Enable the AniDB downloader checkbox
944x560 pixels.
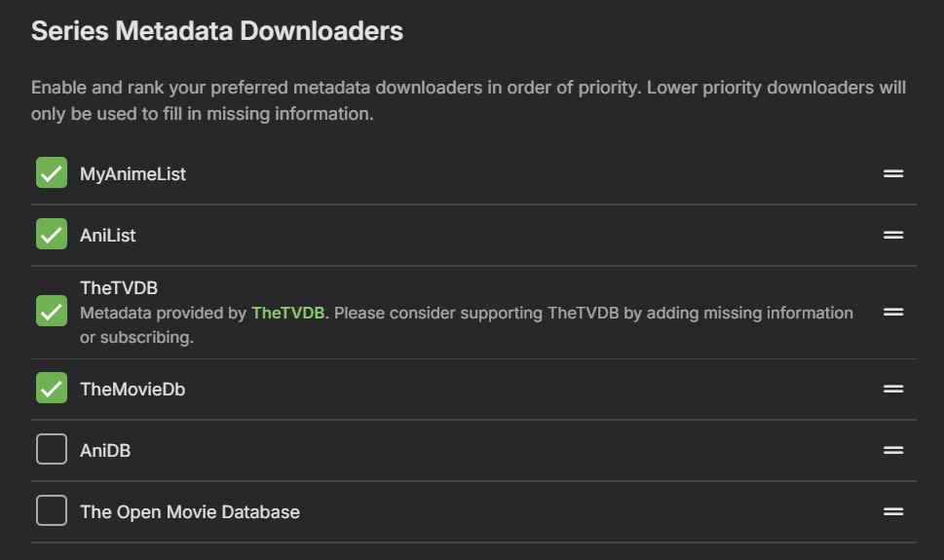click(52, 450)
